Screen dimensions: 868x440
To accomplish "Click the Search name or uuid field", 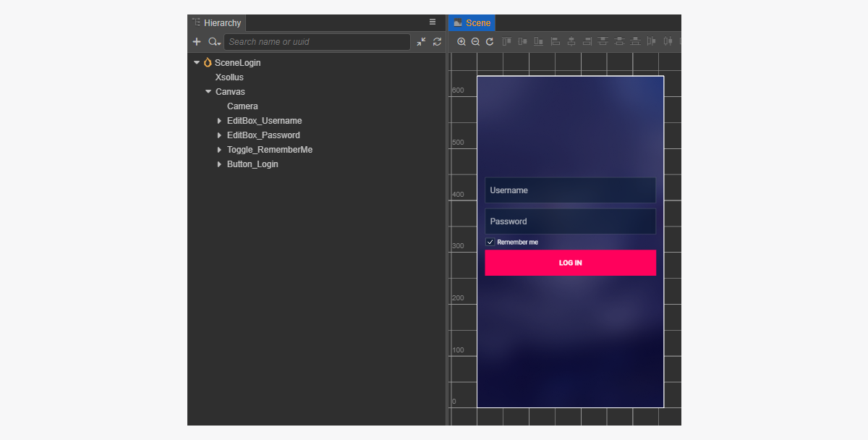I will click(317, 42).
